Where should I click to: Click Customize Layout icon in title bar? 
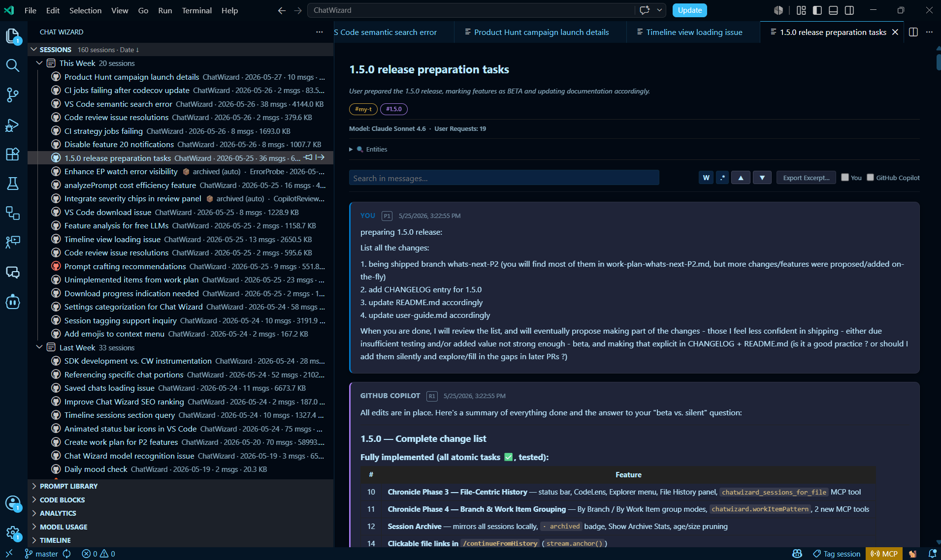[802, 10]
